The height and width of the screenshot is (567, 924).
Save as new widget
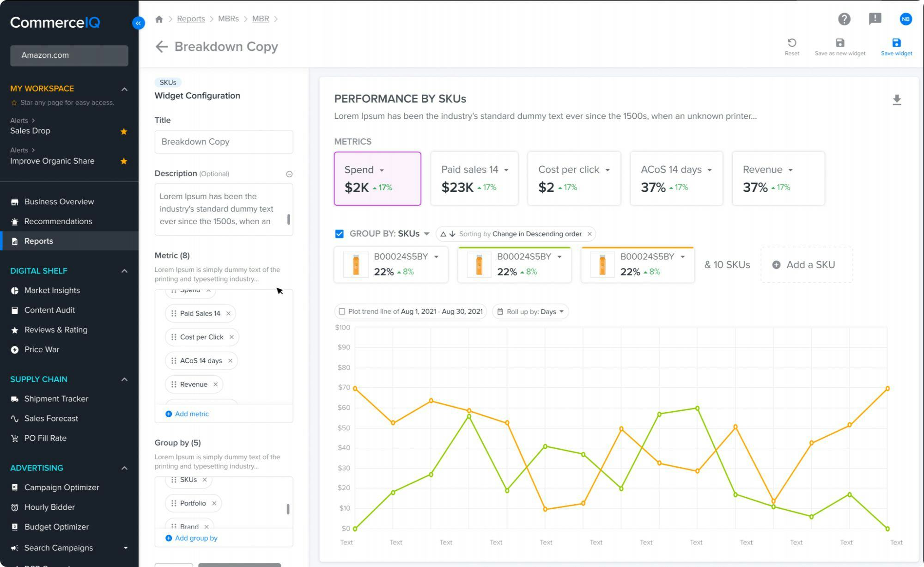tap(839, 44)
